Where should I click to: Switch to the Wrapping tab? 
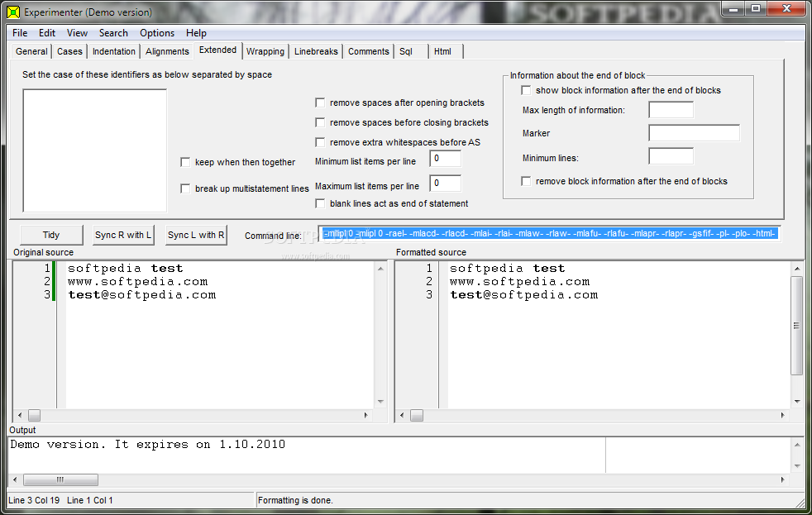[265, 51]
